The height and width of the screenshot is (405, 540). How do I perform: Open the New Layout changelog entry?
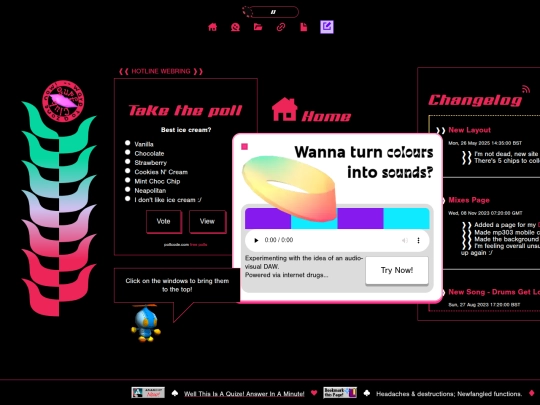click(469, 130)
